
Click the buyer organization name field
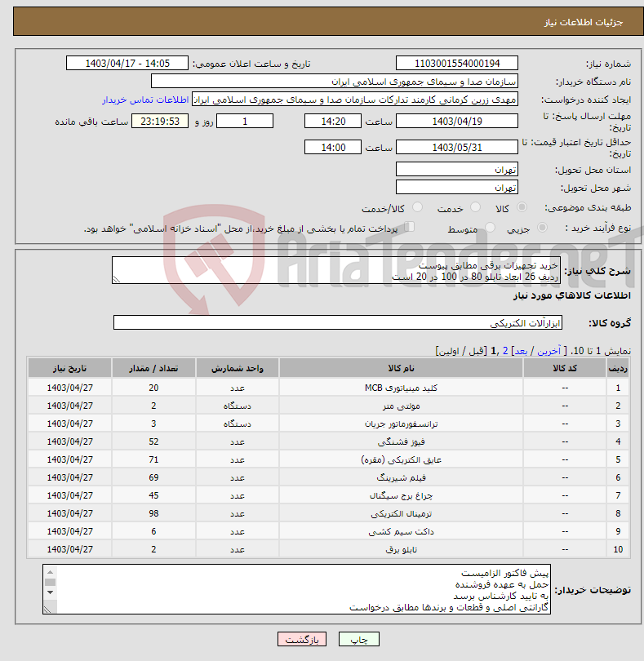tap(335, 82)
